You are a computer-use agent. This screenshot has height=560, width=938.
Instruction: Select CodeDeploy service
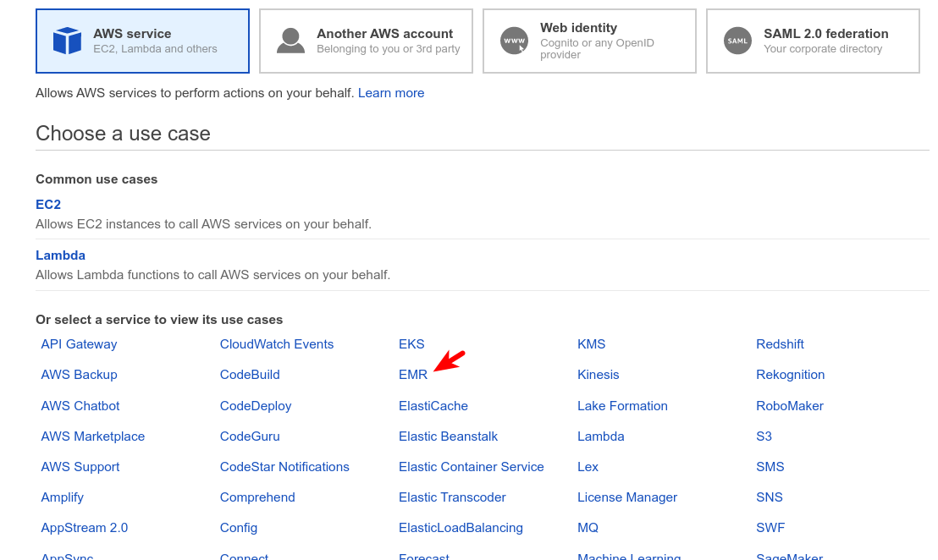point(256,406)
